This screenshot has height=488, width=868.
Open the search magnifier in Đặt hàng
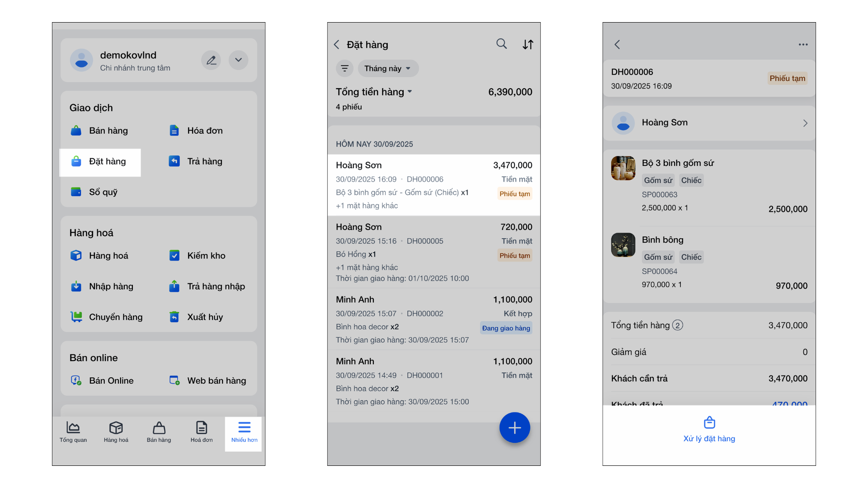pyautogui.click(x=501, y=44)
